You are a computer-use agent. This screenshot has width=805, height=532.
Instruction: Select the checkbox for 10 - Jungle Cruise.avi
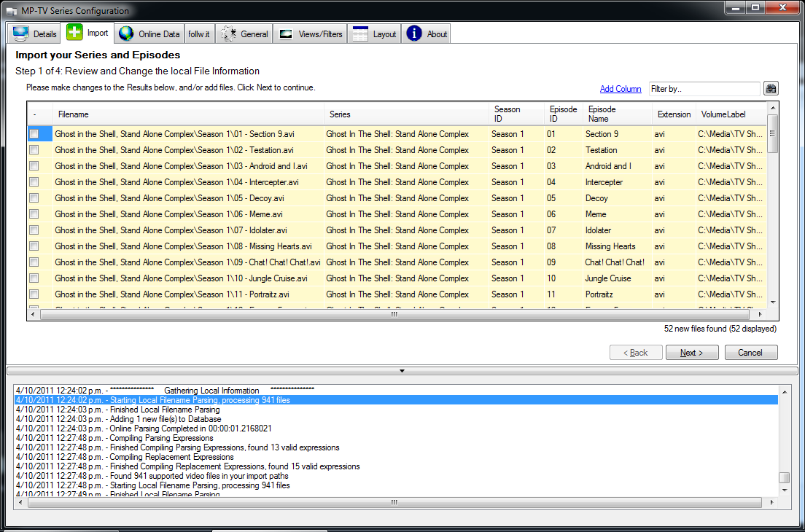(x=34, y=278)
